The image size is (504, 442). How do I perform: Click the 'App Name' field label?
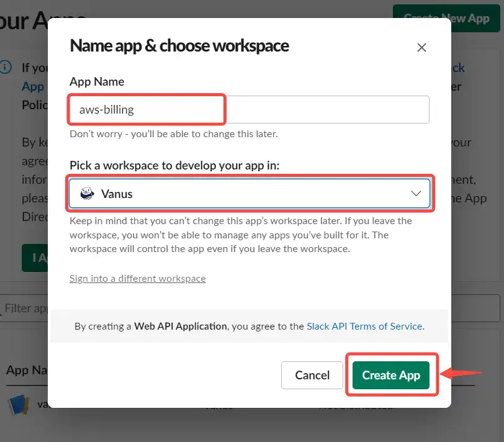pyautogui.click(x=97, y=82)
